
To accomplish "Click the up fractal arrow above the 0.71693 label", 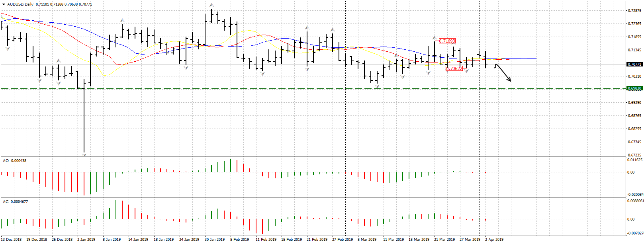I will 435,38.
